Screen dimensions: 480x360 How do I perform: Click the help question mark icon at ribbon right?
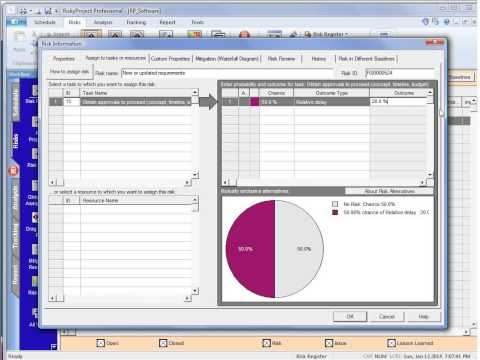(x=447, y=22)
